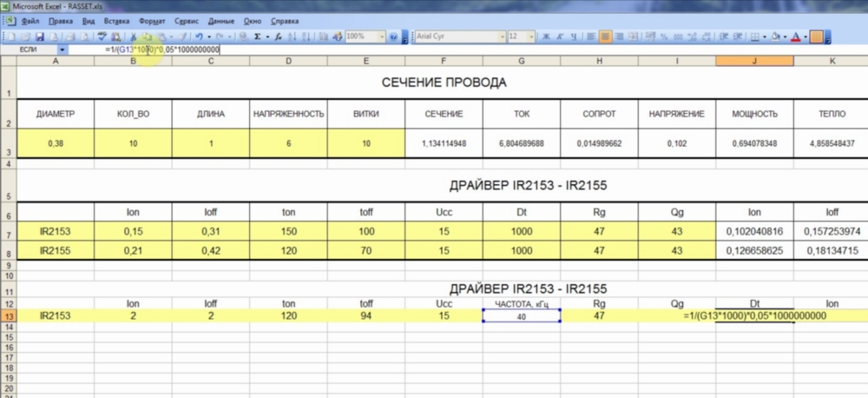Click the Decrease Decimal icon
The image size is (868, 398).
707,36
